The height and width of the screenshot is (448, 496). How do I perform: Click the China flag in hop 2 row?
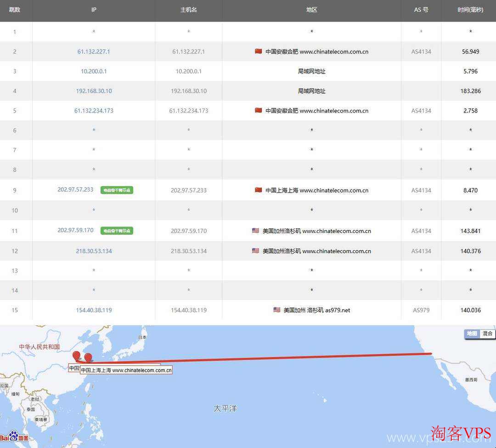[x=259, y=51]
